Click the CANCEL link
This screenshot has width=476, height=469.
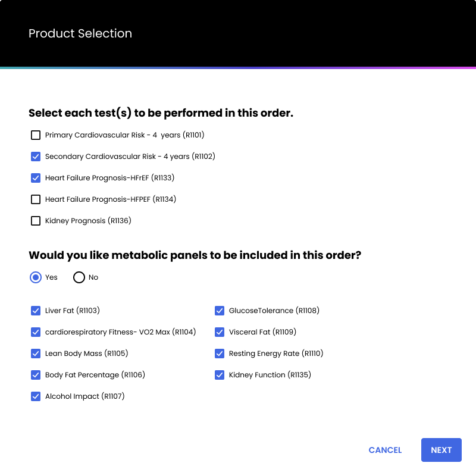(385, 450)
